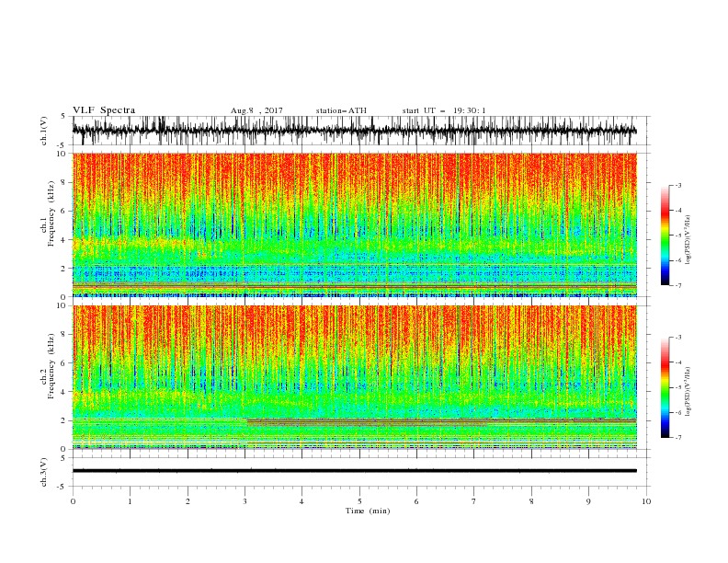The height and width of the screenshot is (563, 728).
Task: Click the ch.1 PSD color scale bar
Action: click(x=665, y=235)
